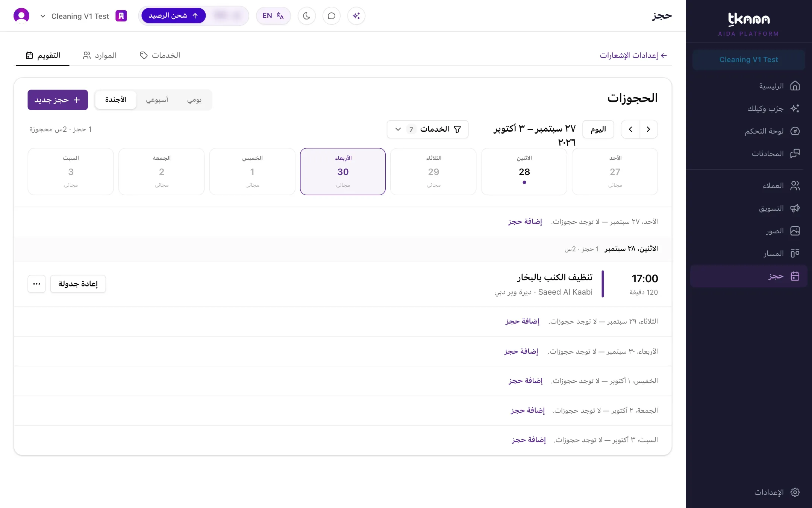Screen dimensions: 812x508
Task: Select the Saturday 3 day card
Action: pyautogui.click(x=71, y=172)
